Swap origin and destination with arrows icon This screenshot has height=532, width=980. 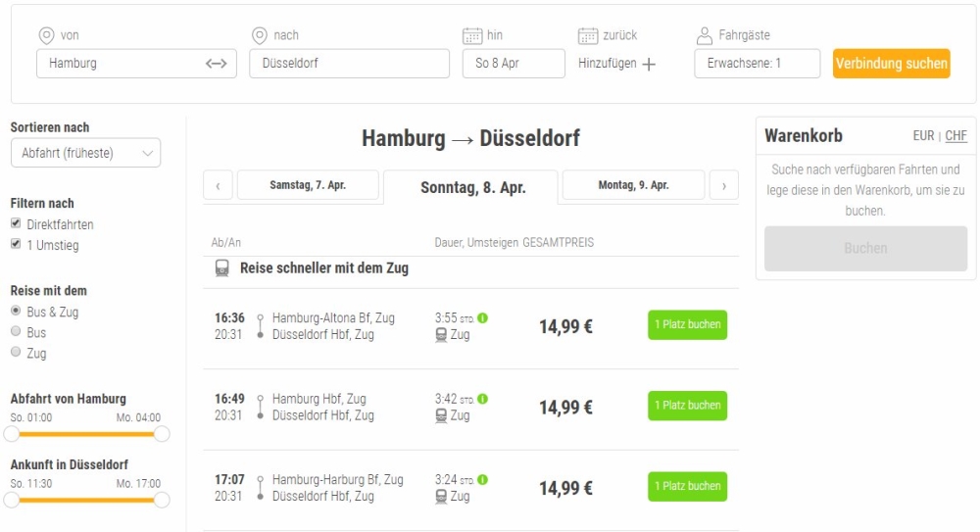217,63
